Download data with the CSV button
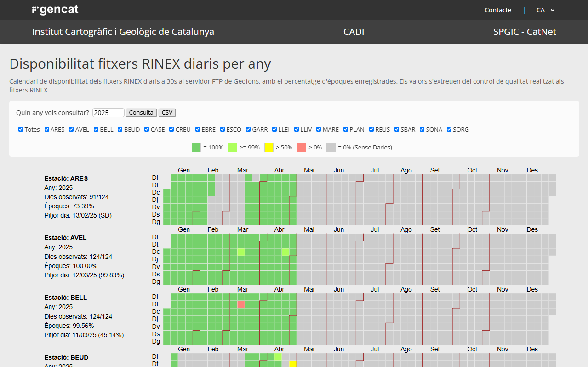 coord(167,113)
